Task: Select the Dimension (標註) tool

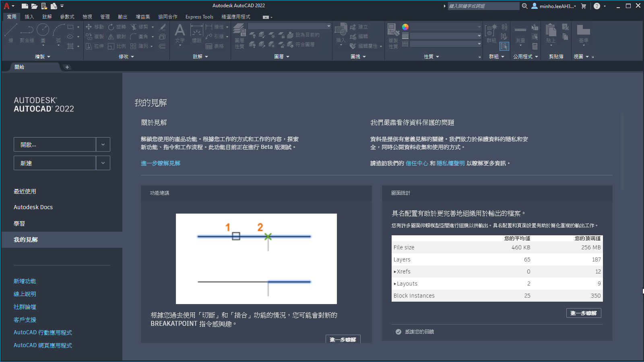Action: tap(196, 33)
